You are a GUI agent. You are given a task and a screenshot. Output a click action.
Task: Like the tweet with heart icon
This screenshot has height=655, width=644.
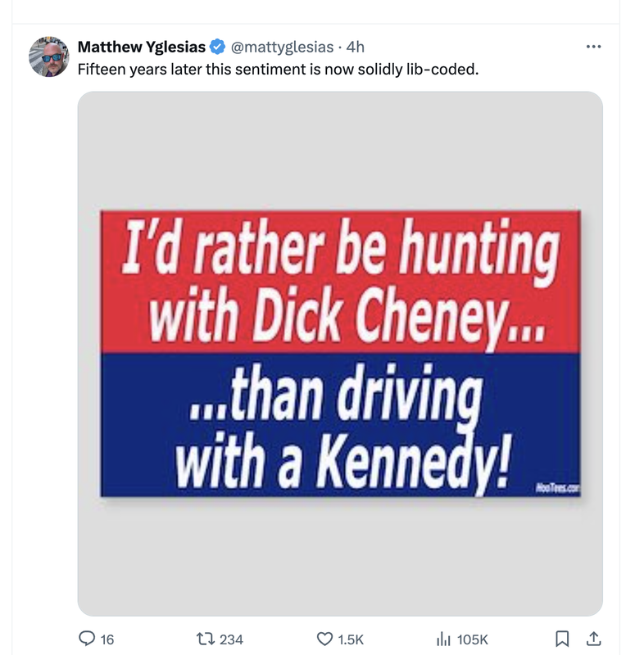(324, 639)
